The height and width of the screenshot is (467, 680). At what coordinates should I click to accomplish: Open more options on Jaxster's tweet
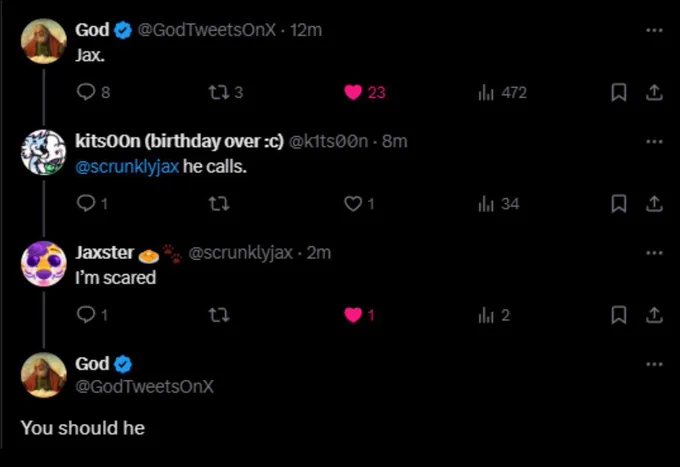654,253
